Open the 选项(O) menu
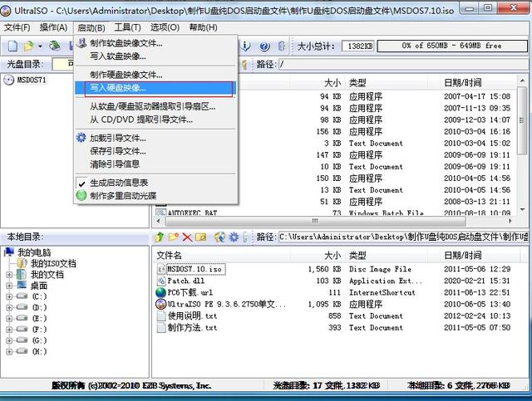 tap(165, 27)
